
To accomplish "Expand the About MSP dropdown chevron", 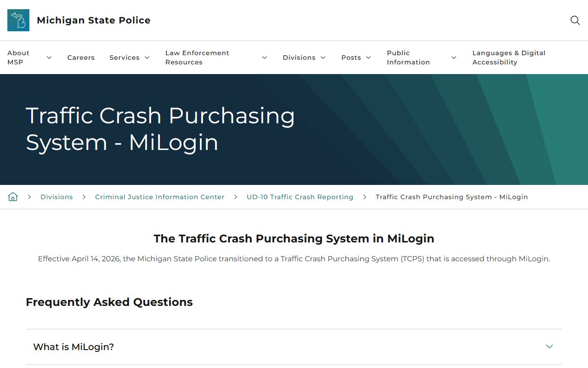I will [x=49, y=57].
